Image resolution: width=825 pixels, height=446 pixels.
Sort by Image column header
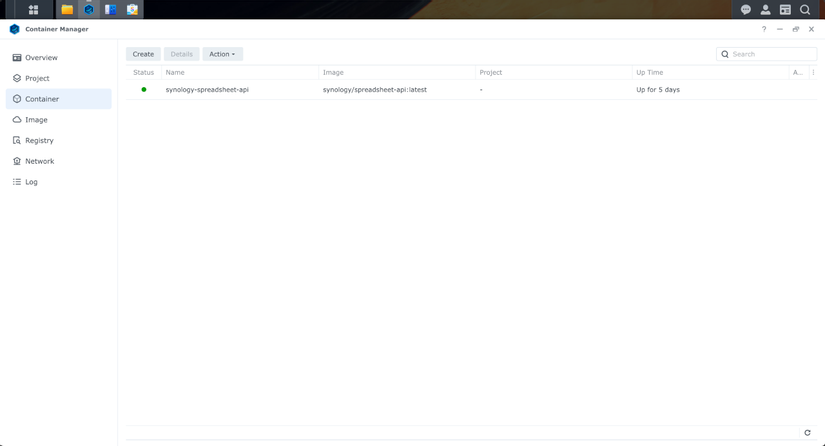[397, 73]
